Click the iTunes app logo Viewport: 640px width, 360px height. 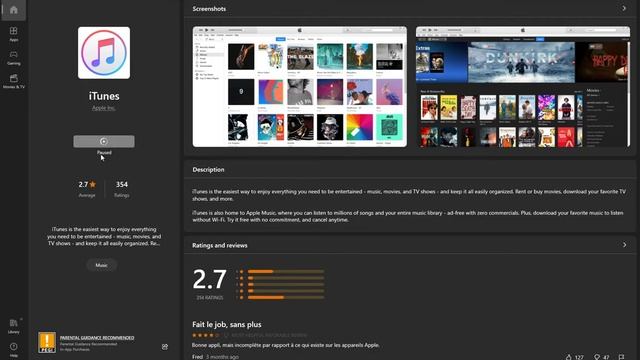coord(104,53)
